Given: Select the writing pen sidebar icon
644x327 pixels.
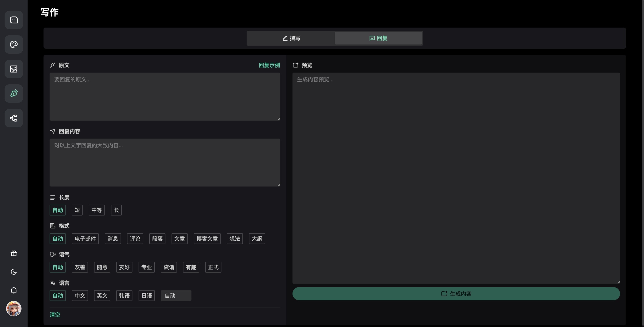Looking at the screenshot, I should [x=14, y=93].
